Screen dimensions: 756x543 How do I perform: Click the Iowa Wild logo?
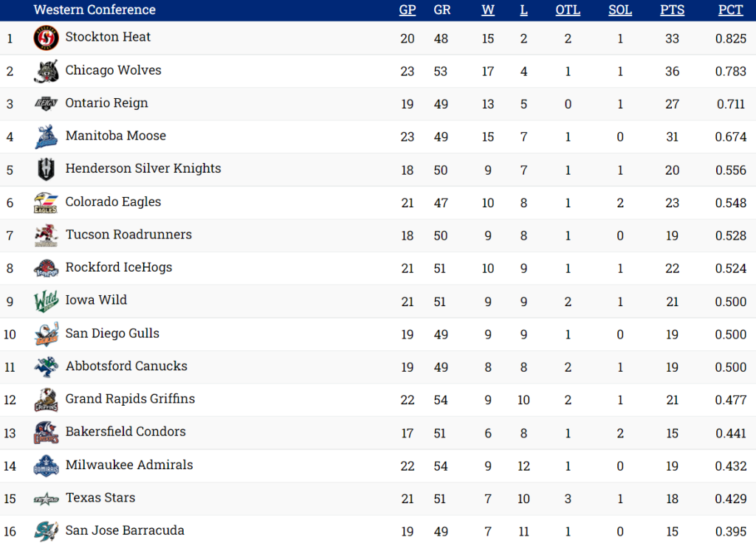[x=47, y=301]
